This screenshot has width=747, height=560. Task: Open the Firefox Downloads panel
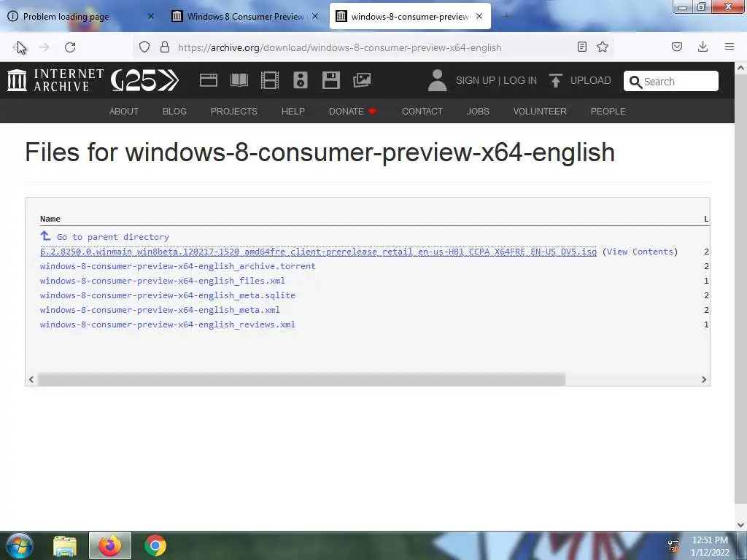pos(703,47)
